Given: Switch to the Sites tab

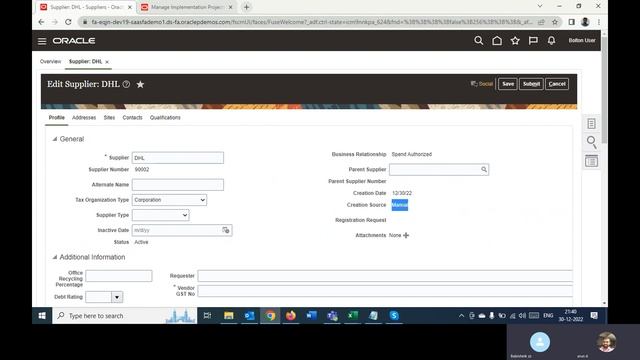Looking at the screenshot, I should click(x=109, y=118).
